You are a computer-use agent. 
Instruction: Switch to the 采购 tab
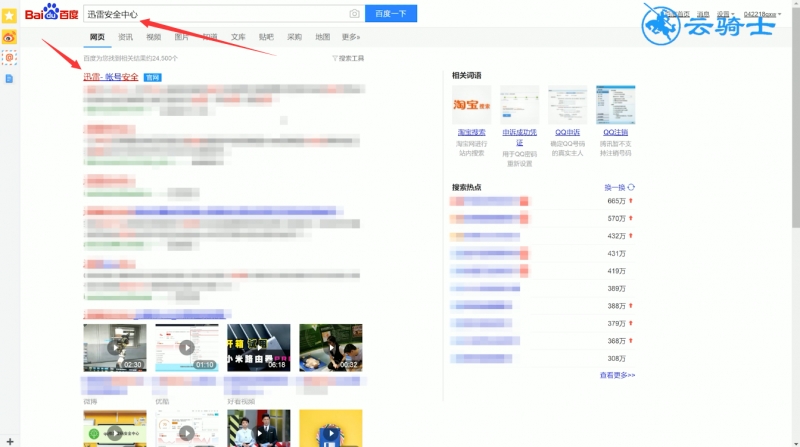(294, 37)
